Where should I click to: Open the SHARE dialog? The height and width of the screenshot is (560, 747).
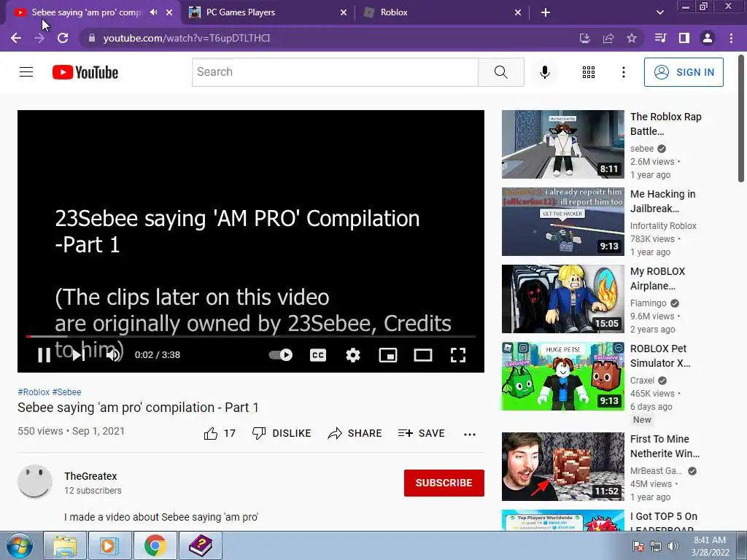pos(355,433)
